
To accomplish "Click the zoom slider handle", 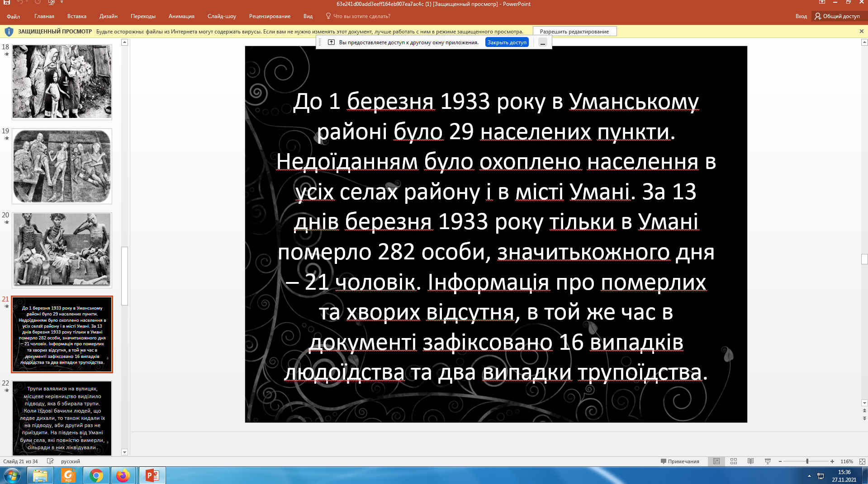I will [807, 461].
